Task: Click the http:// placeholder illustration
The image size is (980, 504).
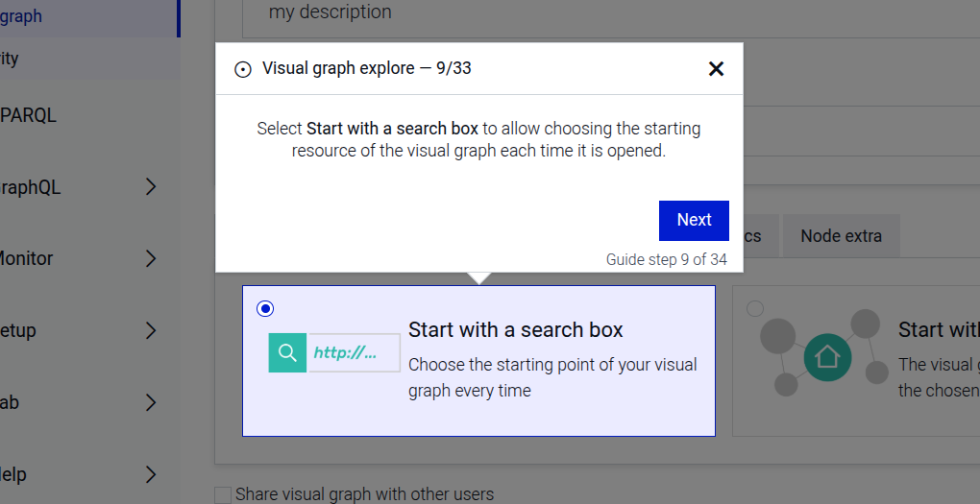Action: 354,352
